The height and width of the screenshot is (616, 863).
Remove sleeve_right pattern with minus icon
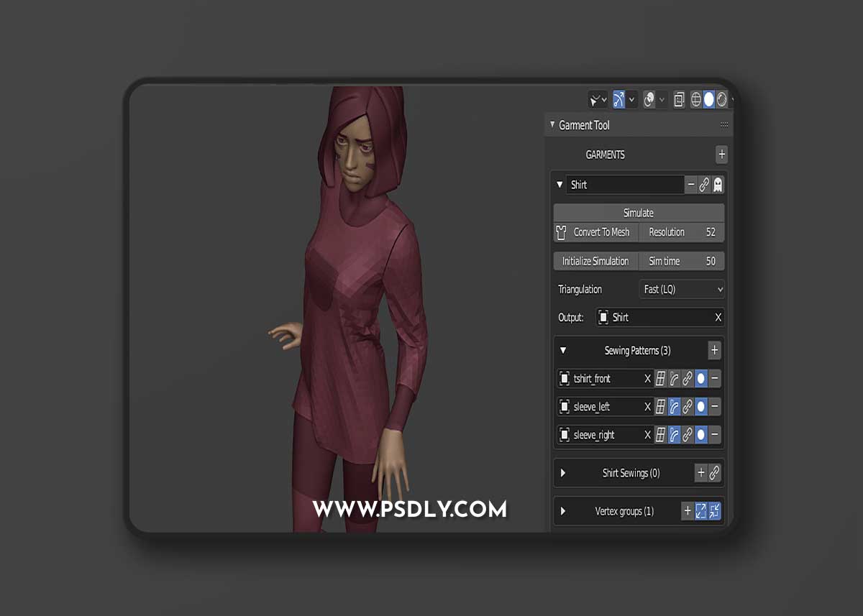coord(715,435)
